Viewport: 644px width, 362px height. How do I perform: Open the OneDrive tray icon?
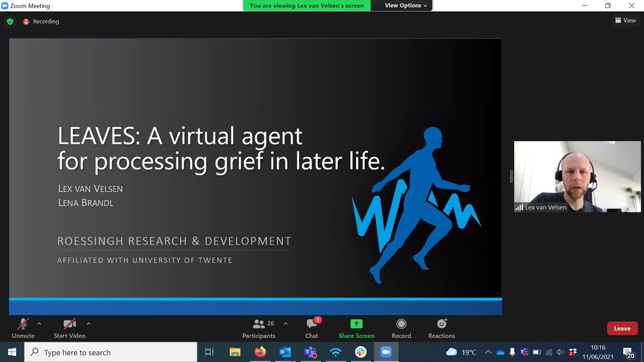point(501,352)
